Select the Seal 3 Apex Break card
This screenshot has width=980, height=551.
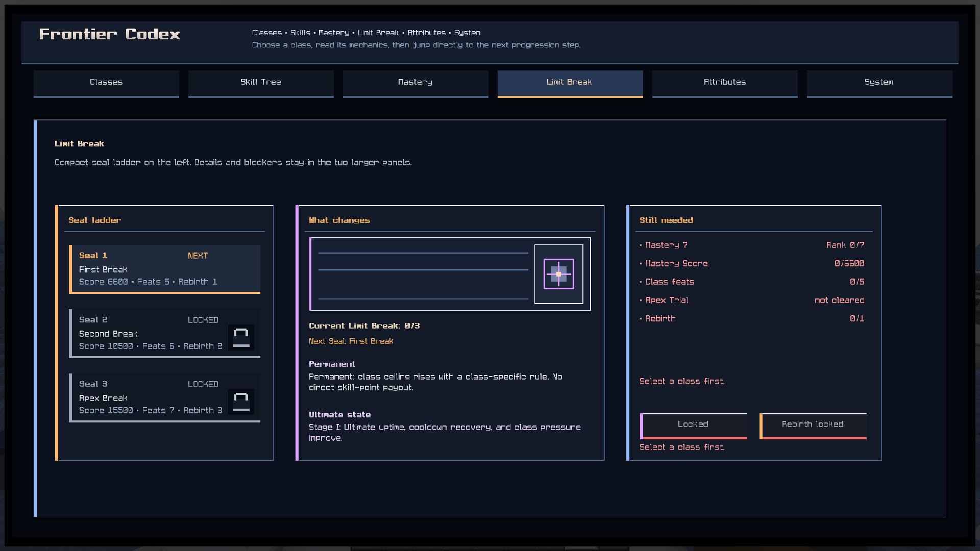coord(164,398)
